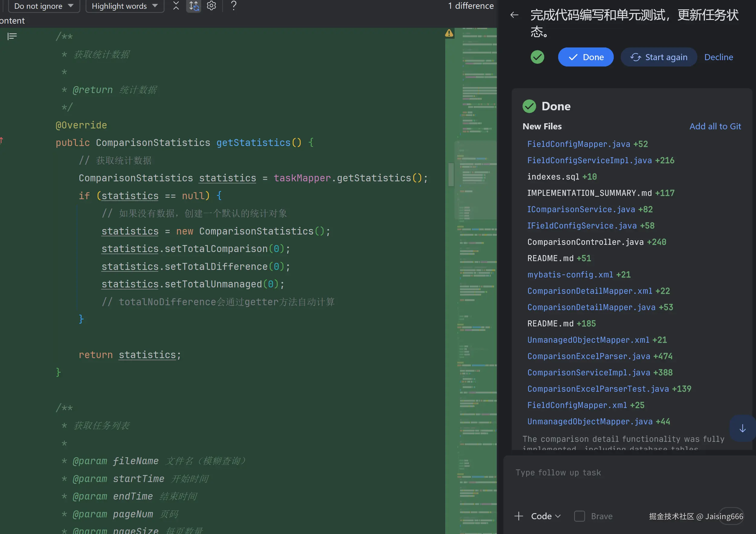Click the scroll-down arrow button

[x=742, y=428]
